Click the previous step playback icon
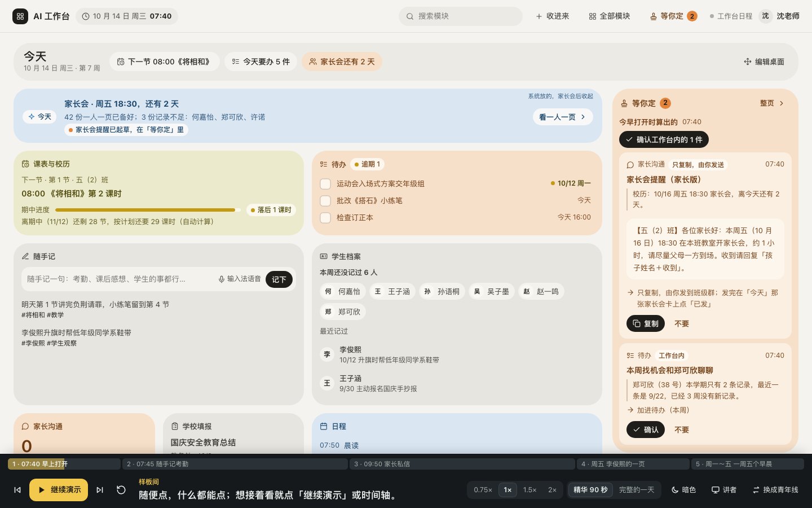 point(17,490)
